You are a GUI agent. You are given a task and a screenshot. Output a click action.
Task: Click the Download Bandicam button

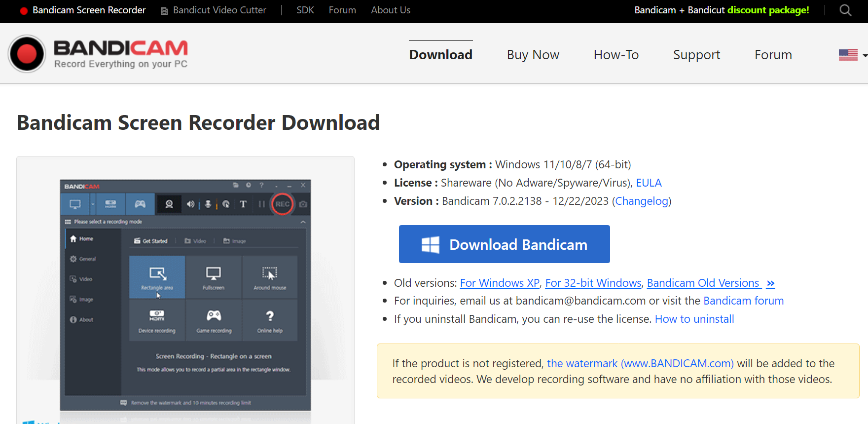click(x=504, y=244)
